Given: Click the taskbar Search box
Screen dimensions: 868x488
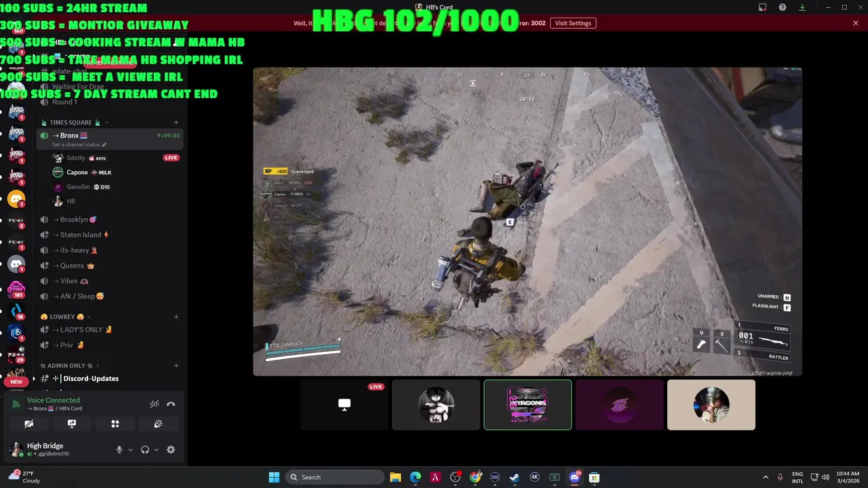Looking at the screenshot, I should tap(335, 477).
